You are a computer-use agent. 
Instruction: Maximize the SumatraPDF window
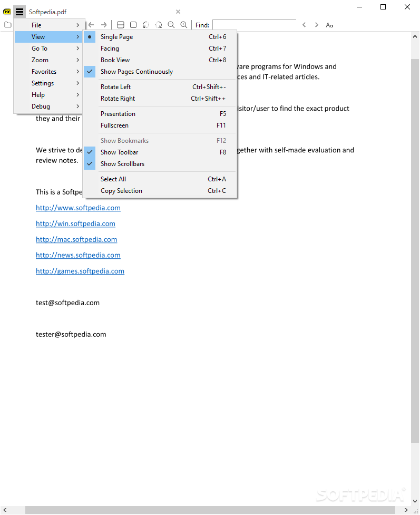383,7
